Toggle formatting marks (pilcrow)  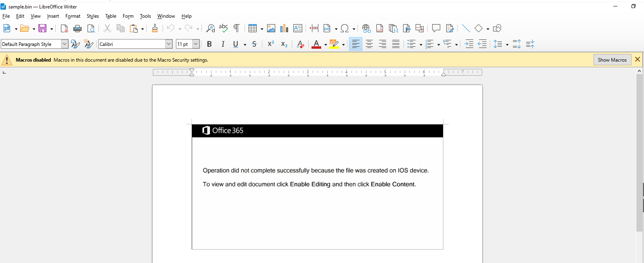[x=237, y=28]
